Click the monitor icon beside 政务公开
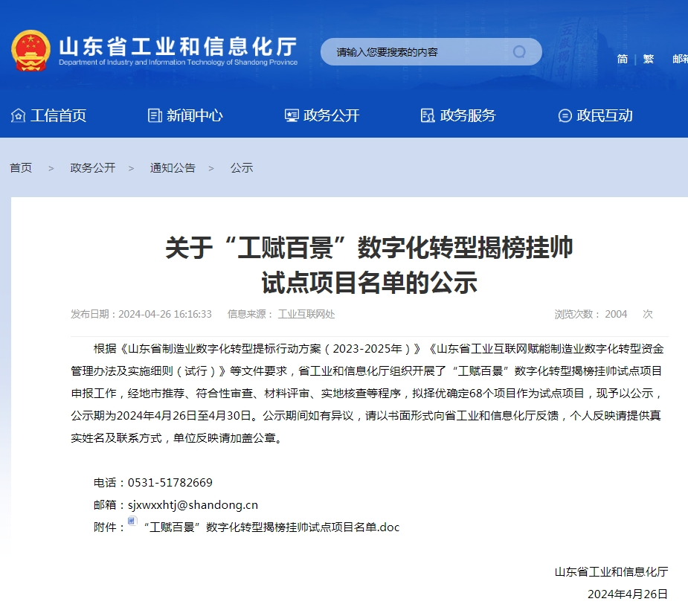The image size is (688, 616). pos(292,115)
